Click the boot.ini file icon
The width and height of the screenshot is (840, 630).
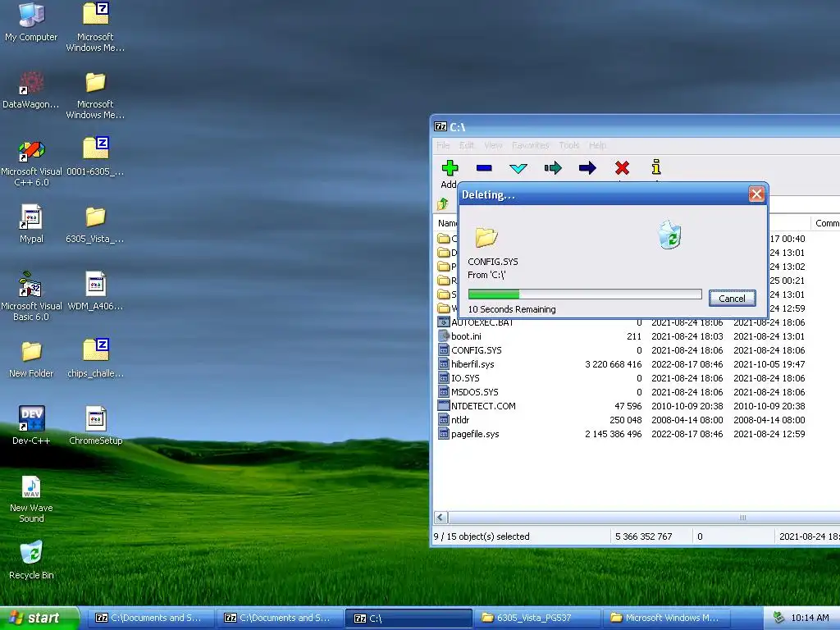(444, 336)
